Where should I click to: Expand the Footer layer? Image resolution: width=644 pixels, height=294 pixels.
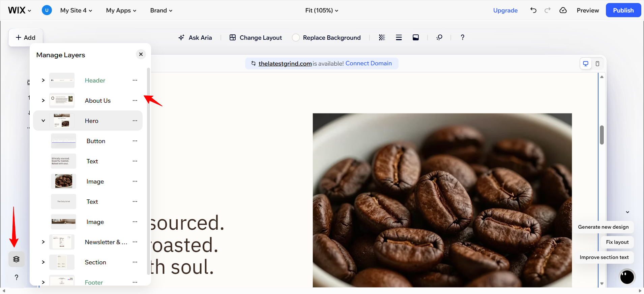pos(43,282)
